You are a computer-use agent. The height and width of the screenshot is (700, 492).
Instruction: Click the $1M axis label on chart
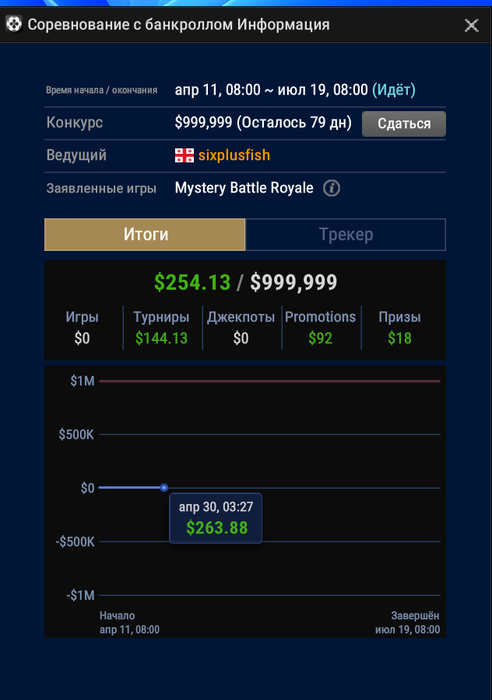pos(83,381)
